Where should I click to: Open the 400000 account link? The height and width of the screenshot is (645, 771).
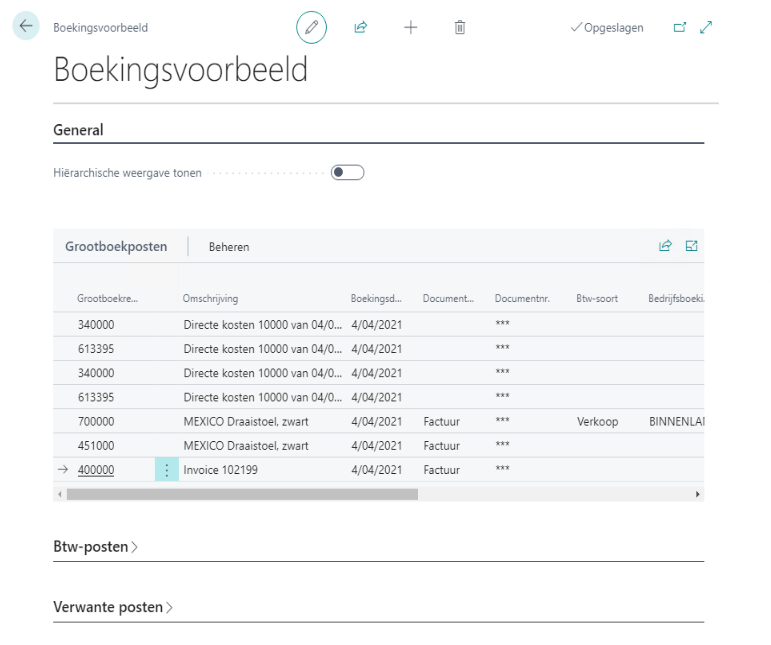[x=96, y=470]
